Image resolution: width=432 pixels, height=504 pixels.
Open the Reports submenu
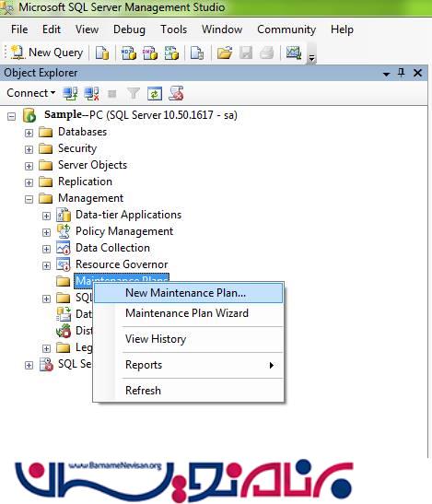click(x=188, y=365)
